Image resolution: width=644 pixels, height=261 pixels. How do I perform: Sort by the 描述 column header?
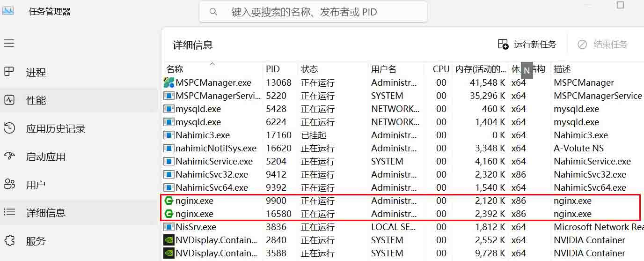click(562, 69)
